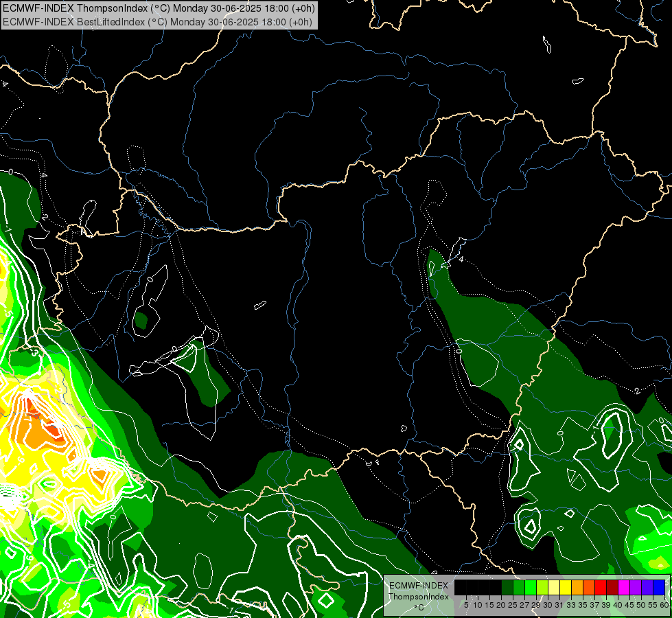Click the legend scale value 40
672x618 pixels.
618,605
